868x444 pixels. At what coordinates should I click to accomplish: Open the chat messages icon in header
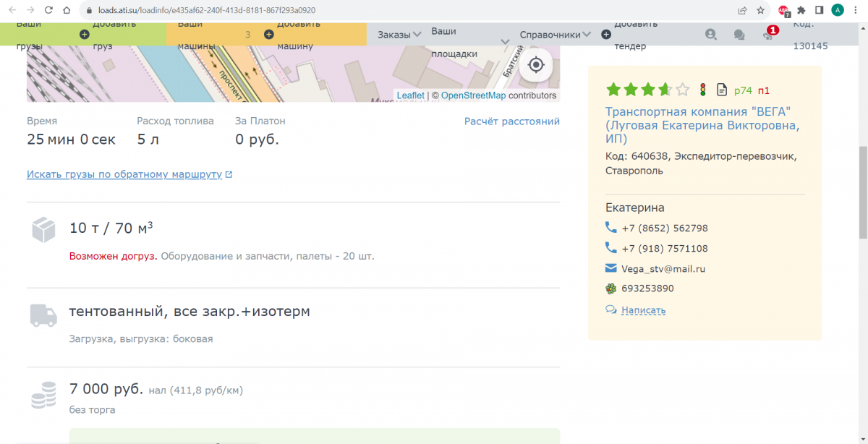coord(739,35)
